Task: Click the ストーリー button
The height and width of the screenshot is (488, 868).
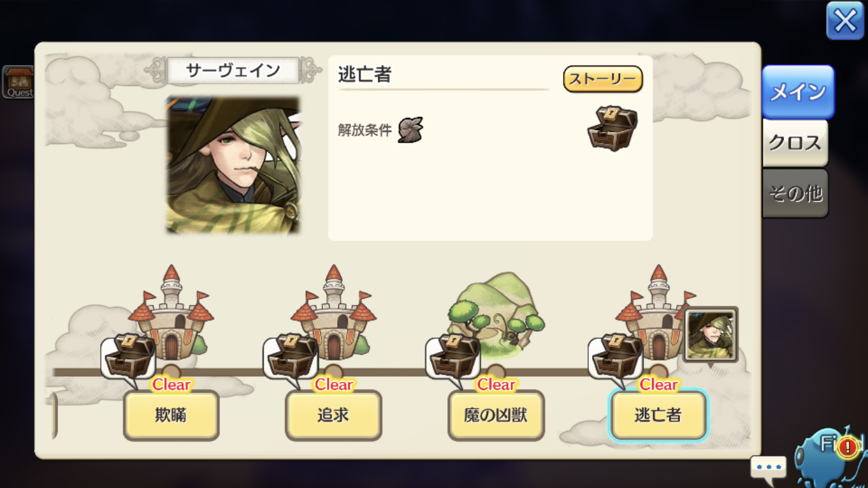Action: point(603,79)
